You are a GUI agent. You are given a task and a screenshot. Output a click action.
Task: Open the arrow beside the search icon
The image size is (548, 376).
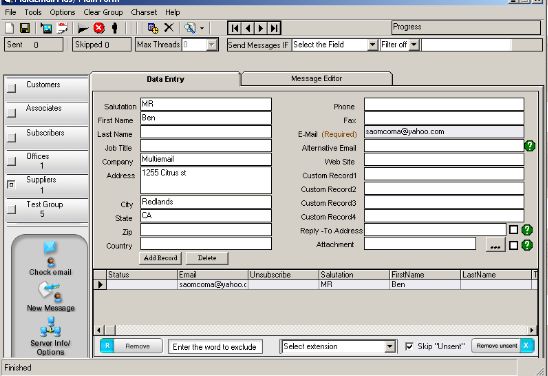(x=202, y=28)
